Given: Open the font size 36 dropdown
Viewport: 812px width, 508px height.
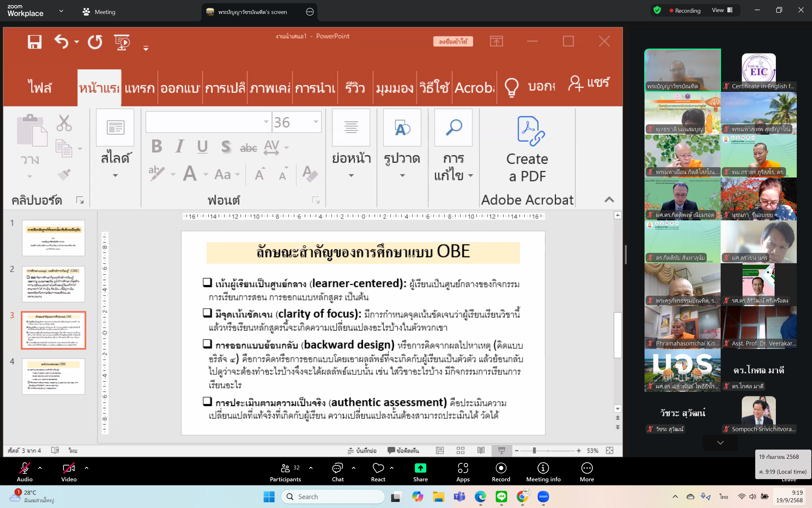Looking at the screenshot, I should click(316, 122).
